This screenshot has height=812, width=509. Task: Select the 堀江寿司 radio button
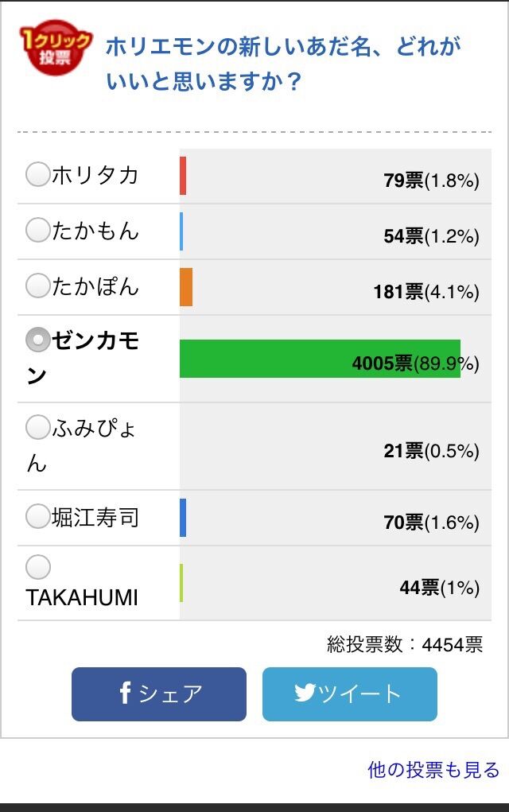point(37,517)
